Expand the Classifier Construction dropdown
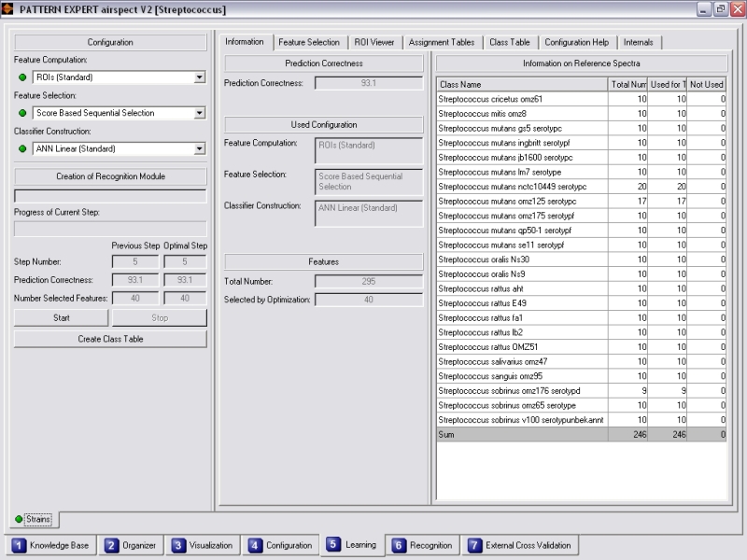Viewport: 747px width, 560px height. point(200,148)
